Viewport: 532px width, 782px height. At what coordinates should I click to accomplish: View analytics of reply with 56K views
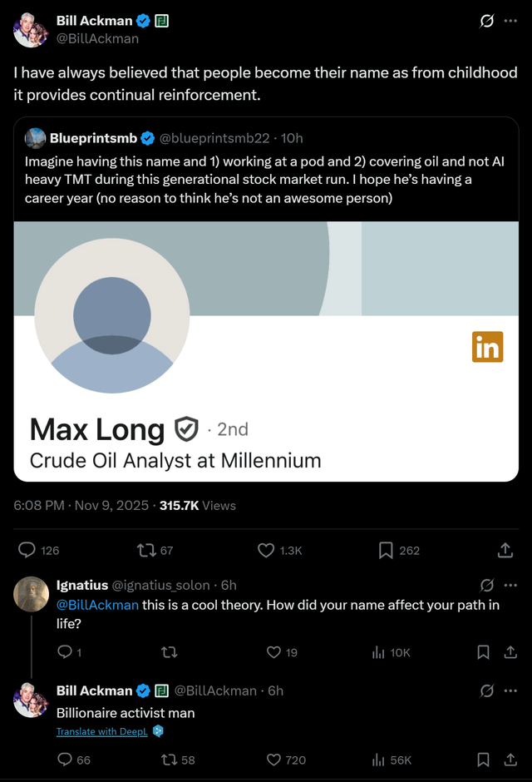coord(392,760)
